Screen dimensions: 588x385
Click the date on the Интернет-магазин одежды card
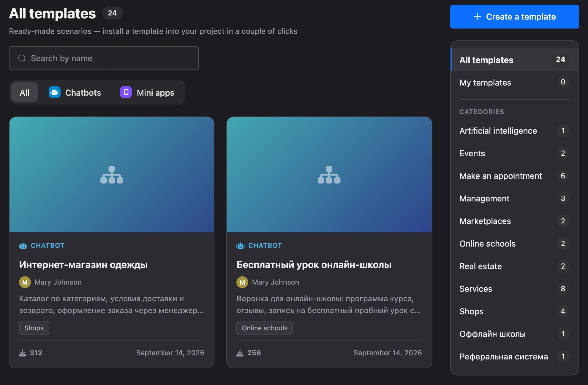170,353
